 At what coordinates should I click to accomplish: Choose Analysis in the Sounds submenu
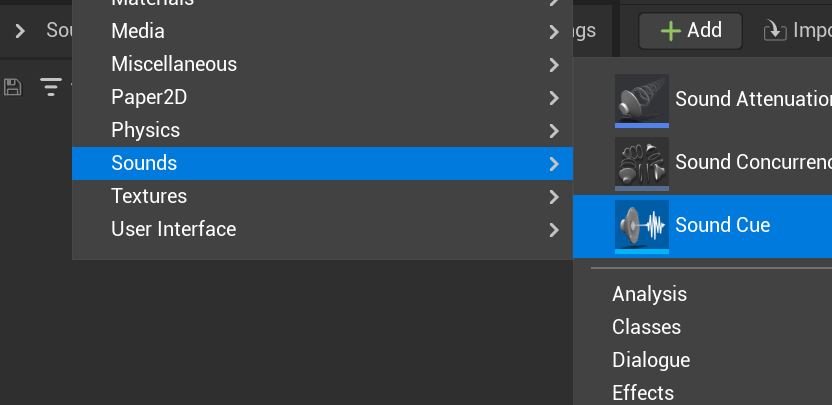coord(649,294)
